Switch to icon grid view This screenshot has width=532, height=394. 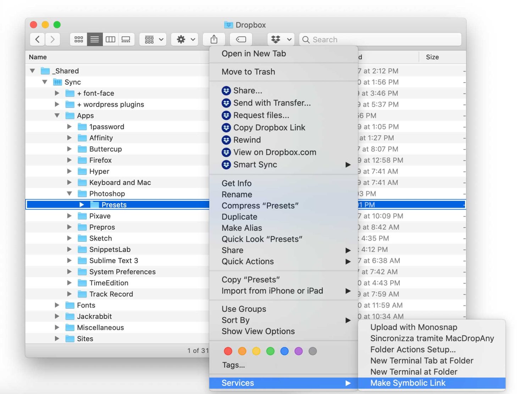[x=78, y=39]
